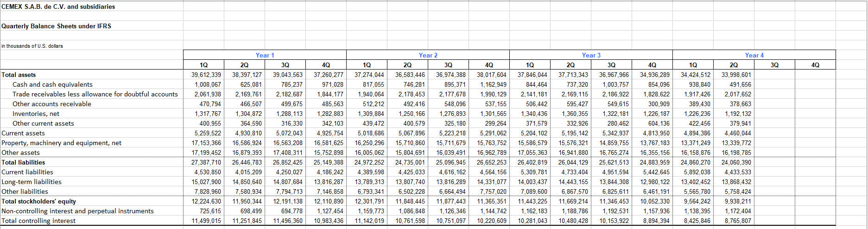Viewport: 868px width, 229px height.
Task: Click the 'Other liabilities' row label
Action: [25, 191]
